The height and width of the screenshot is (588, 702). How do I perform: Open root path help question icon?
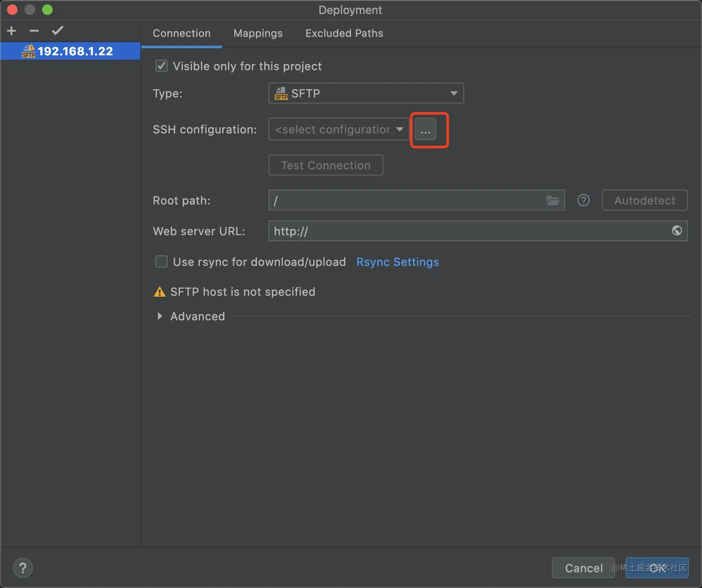pyautogui.click(x=584, y=200)
